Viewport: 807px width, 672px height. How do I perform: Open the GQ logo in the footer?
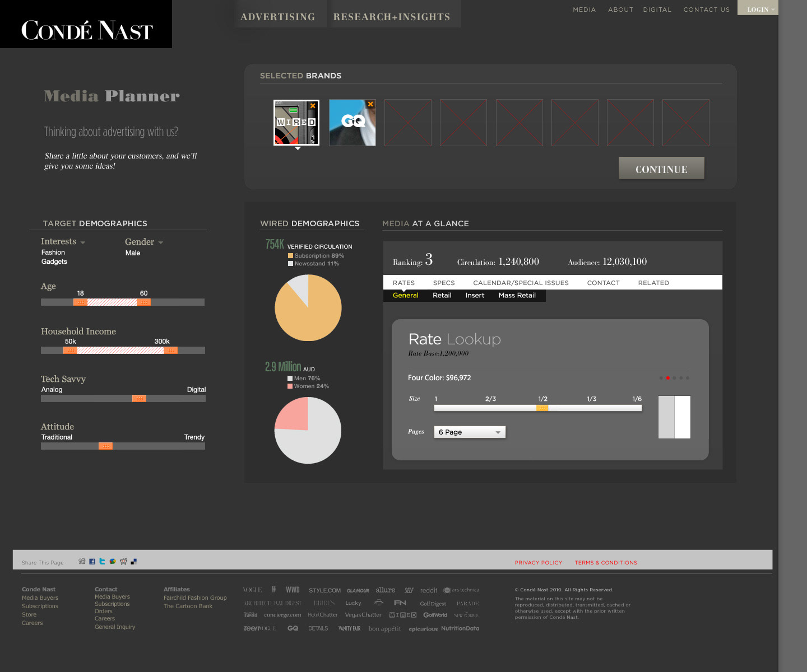pos(293,628)
